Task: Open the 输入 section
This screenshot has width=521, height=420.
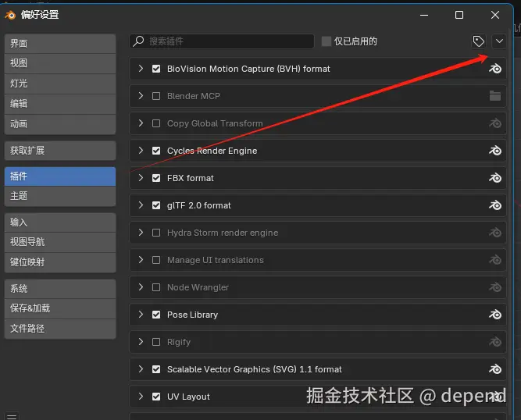Action: pos(60,222)
